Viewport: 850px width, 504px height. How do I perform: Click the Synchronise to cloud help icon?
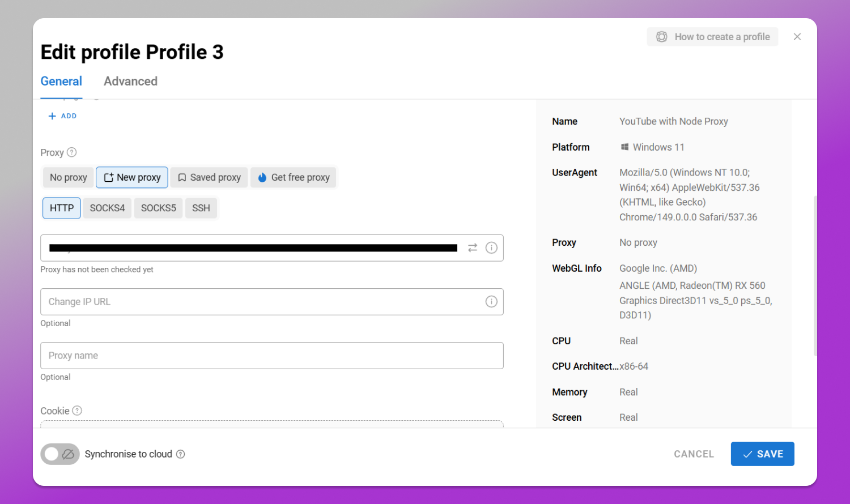pyautogui.click(x=180, y=454)
